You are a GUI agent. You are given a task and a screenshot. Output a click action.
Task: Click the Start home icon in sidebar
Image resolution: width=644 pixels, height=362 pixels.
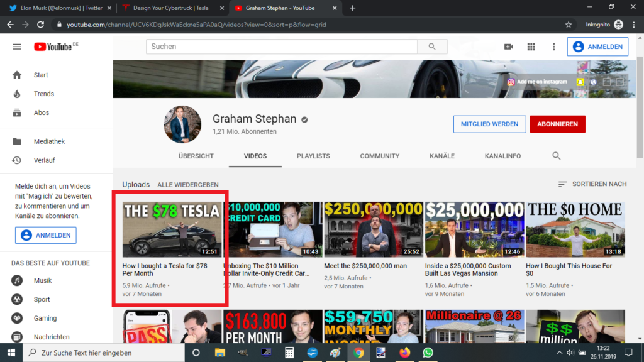[17, 75]
